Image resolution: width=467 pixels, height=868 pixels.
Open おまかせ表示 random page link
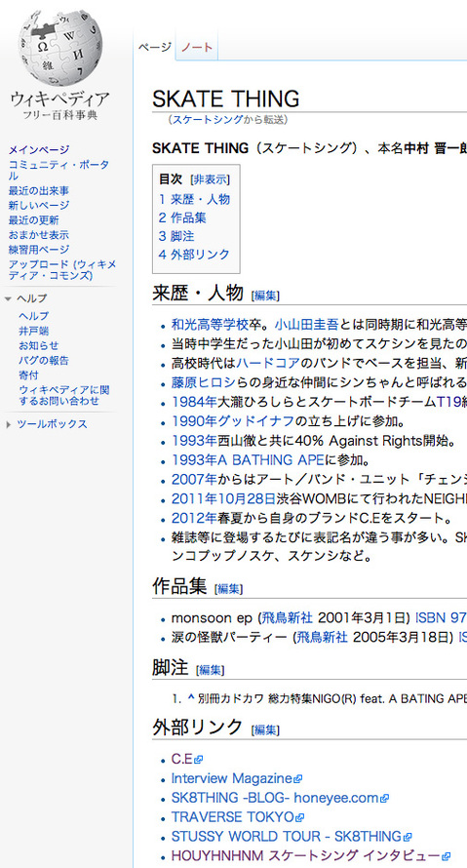(39, 235)
